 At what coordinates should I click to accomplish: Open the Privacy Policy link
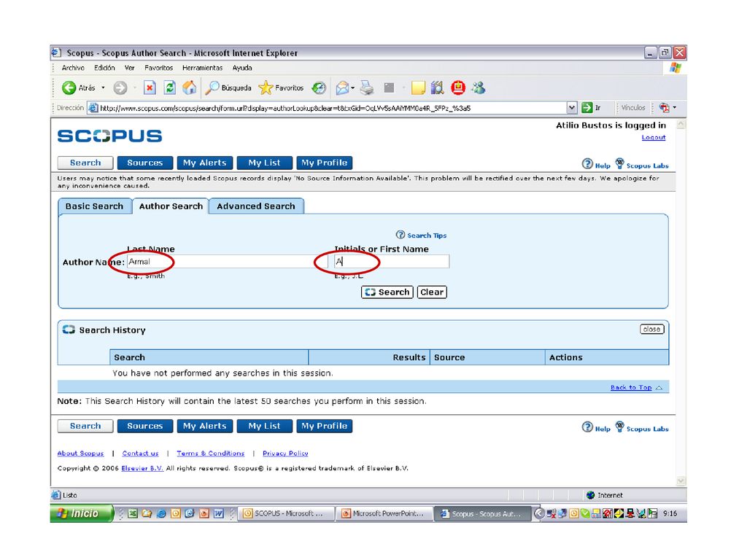(285, 454)
